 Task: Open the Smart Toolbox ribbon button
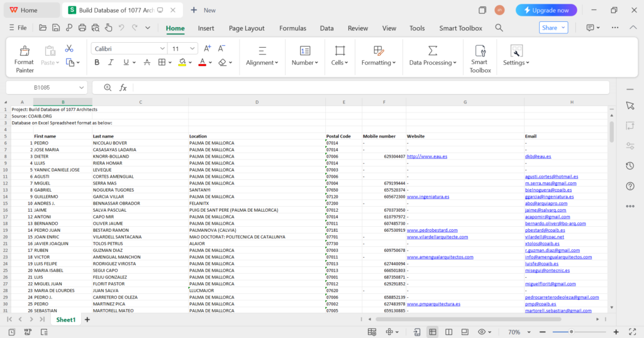coord(480,59)
